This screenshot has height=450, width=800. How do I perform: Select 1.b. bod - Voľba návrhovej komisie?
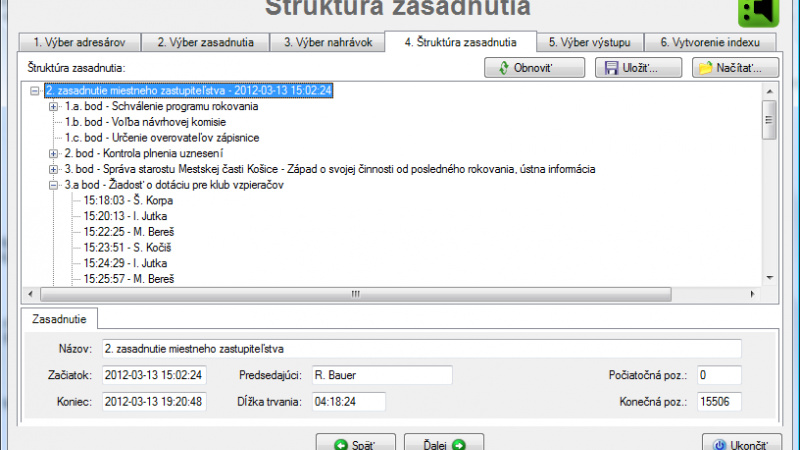click(x=145, y=122)
